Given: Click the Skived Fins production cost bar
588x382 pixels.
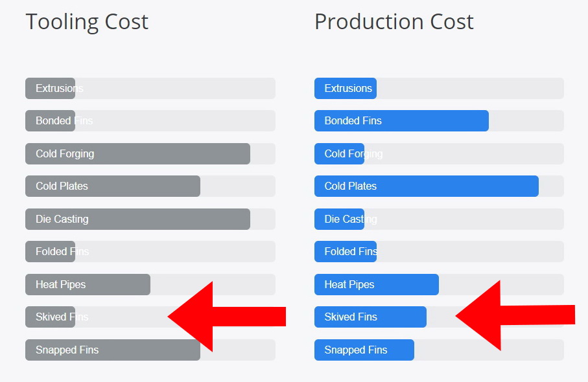Looking at the screenshot, I should (x=439, y=317).
